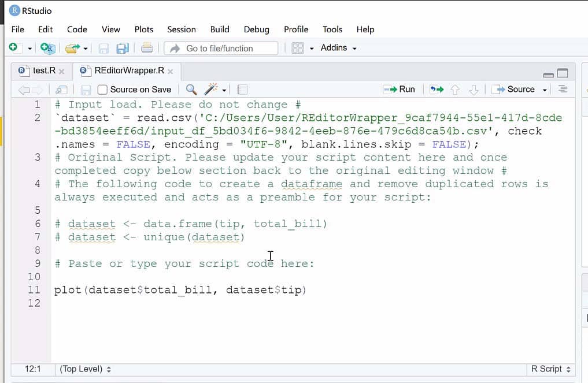Click the Code Tools magic wand icon
588x383 pixels.
[211, 89]
